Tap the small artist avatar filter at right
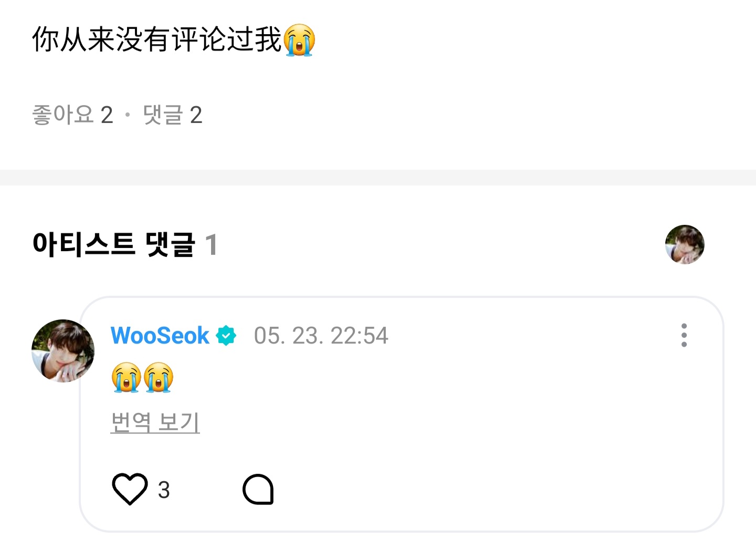The image size is (756, 540). point(685,244)
